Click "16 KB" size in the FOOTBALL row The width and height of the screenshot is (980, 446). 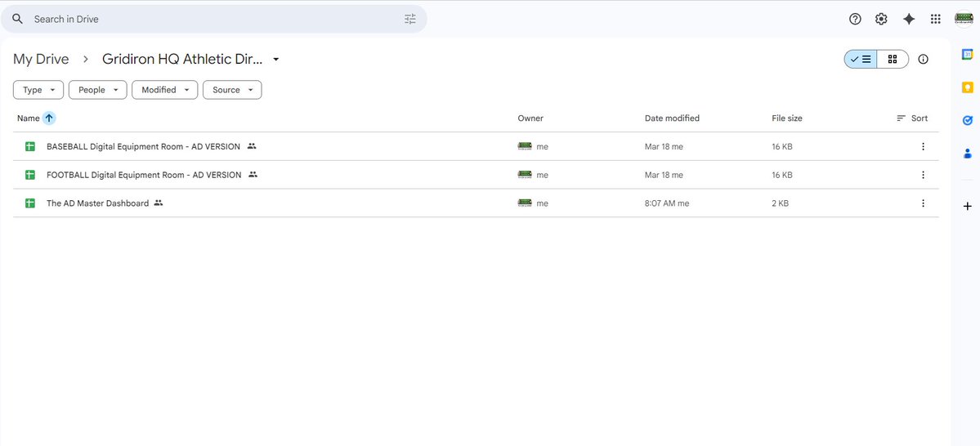[782, 175]
